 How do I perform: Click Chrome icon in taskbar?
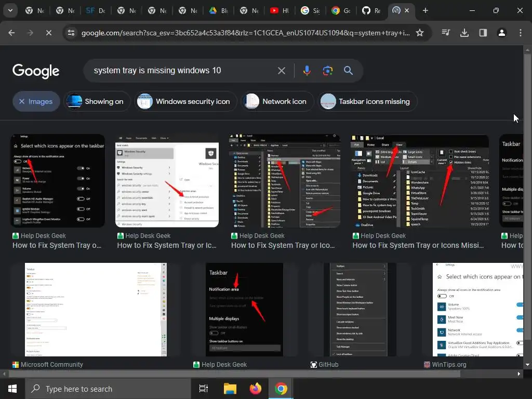click(x=281, y=389)
